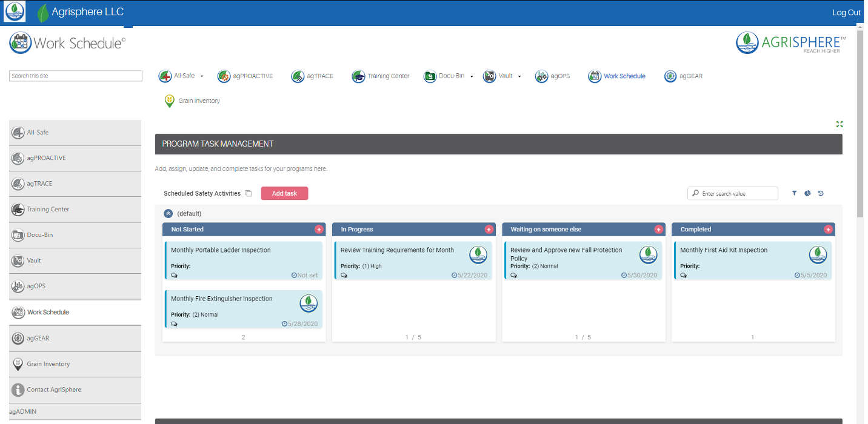Click assignee avatar on Fall Protection Policy card
This screenshot has height=424, width=868.
coord(648,254)
